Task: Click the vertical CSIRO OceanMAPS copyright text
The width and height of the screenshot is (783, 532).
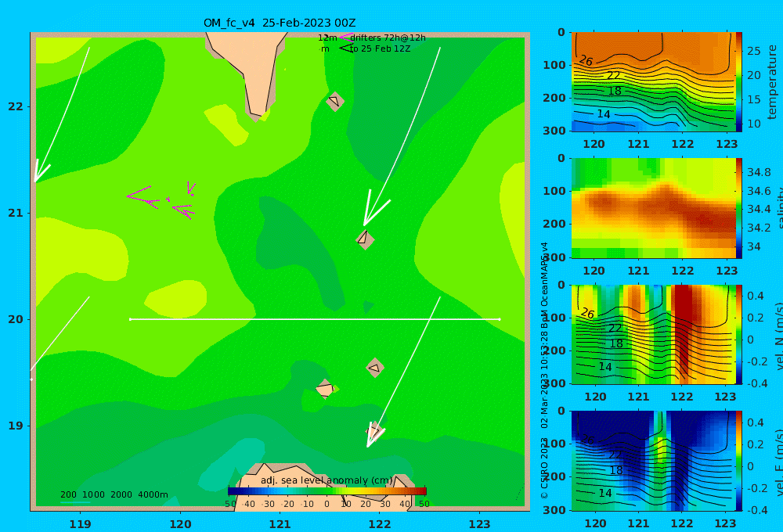Action: click(544, 370)
